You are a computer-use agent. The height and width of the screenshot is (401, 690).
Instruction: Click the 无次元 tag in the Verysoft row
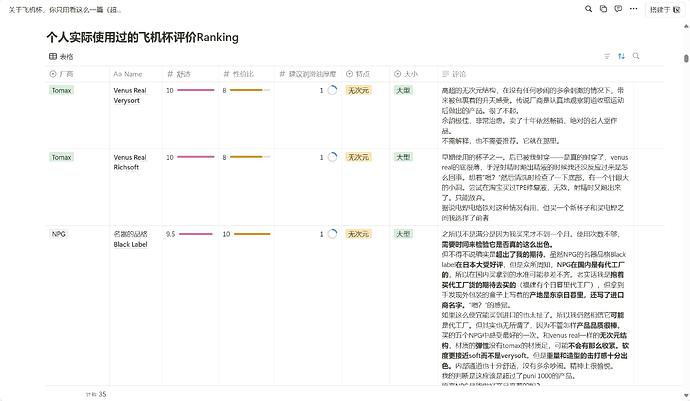pos(358,90)
